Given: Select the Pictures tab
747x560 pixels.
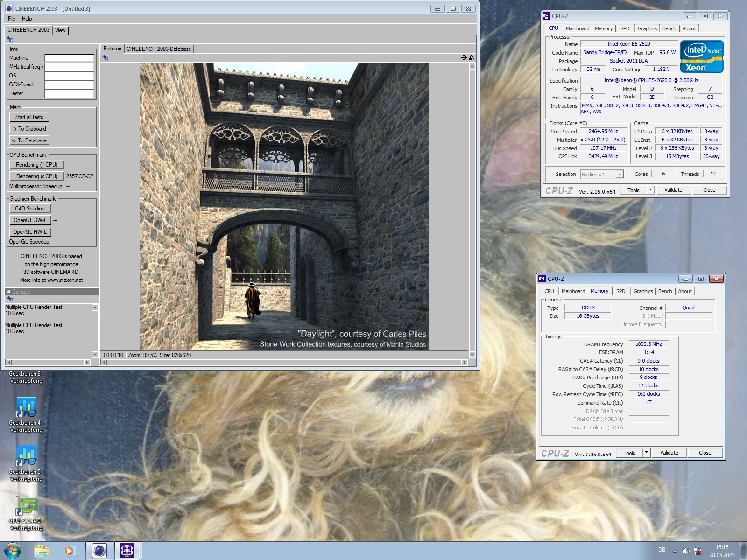Looking at the screenshot, I should (112, 49).
